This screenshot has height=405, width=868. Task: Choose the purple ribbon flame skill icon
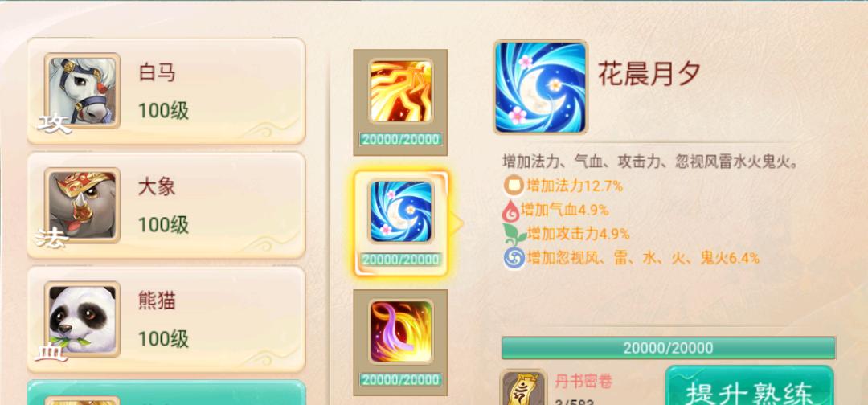(401, 331)
